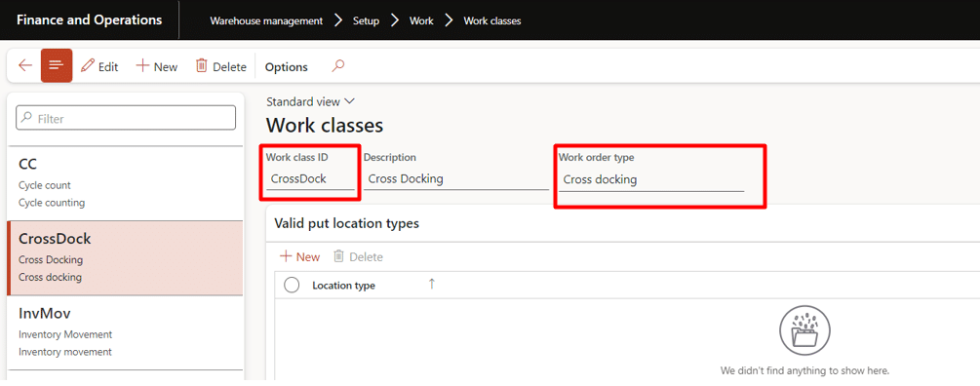
Task: Click the back arrow icon
Action: 25,65
